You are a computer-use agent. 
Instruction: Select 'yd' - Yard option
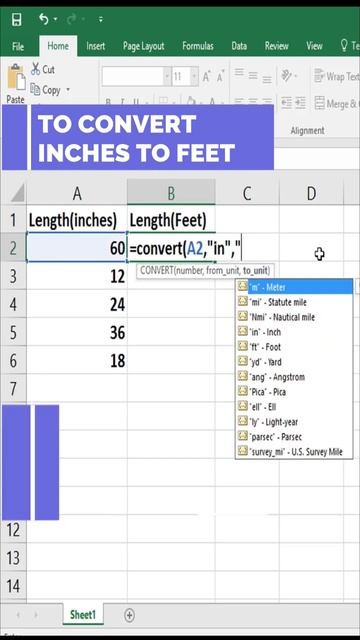coord(294,362)
